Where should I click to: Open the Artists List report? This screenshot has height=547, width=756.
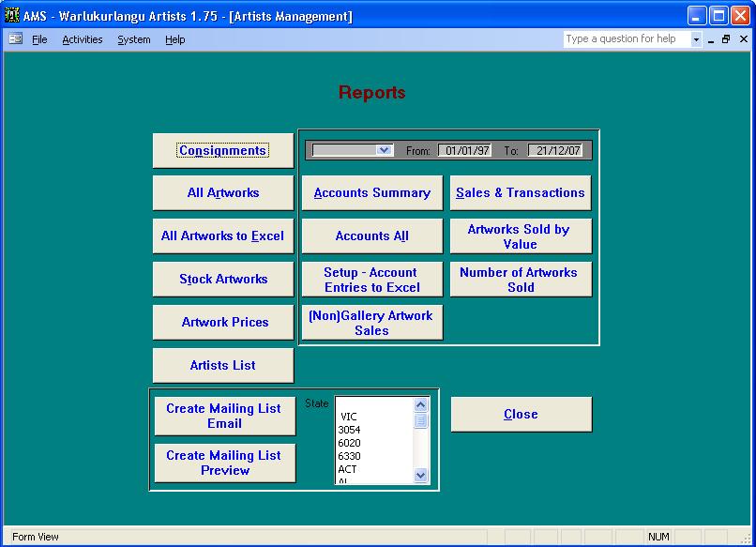coord(222,365)
